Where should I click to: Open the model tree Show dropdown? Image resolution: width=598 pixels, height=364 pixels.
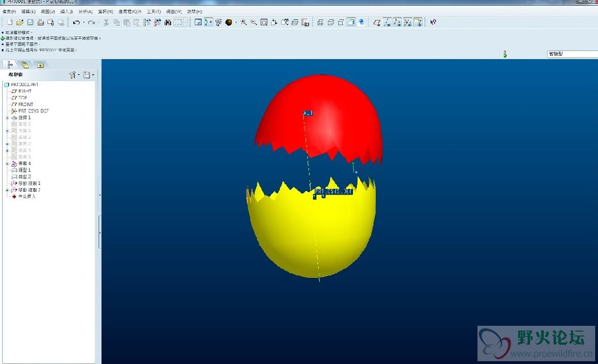(x=89, y=75)
